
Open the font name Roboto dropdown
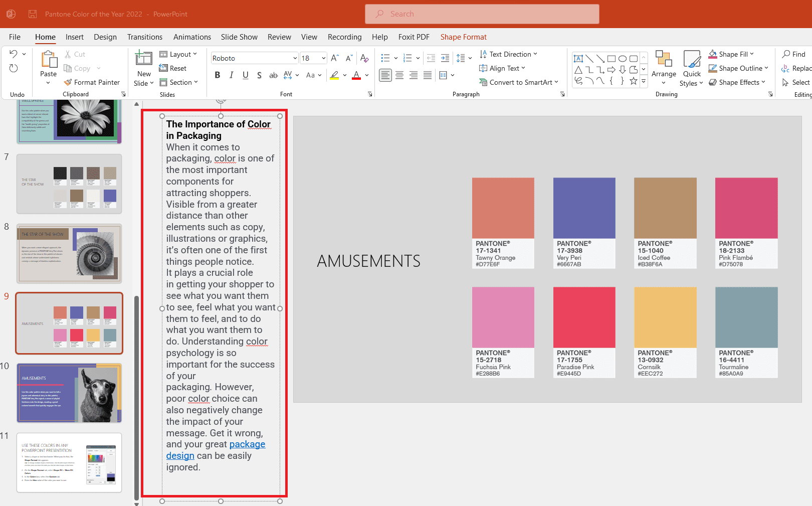pyautogui.click(x=295, y=58)
